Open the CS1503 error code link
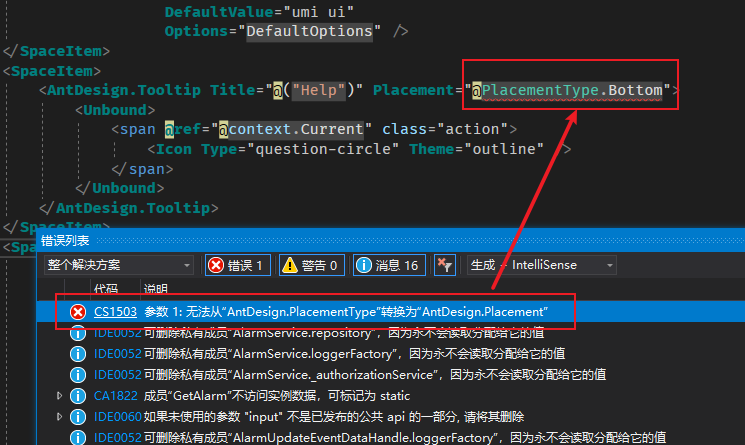745x445 pixels. point(115,312)
